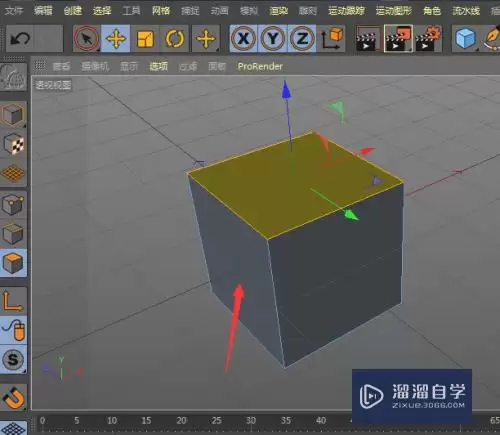Open the 动画 menu
The height and width of the screenshot is (435, 500).
(219, 11)
